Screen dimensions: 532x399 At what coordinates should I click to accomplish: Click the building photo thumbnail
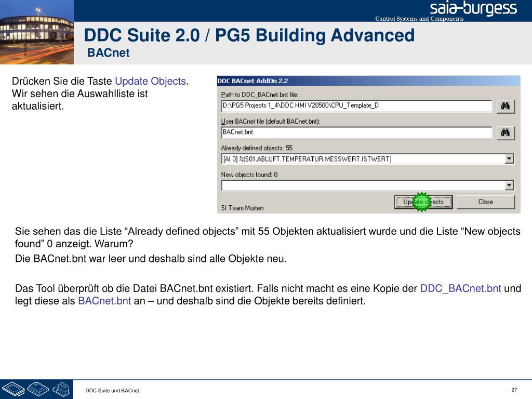tap(37, 32)
